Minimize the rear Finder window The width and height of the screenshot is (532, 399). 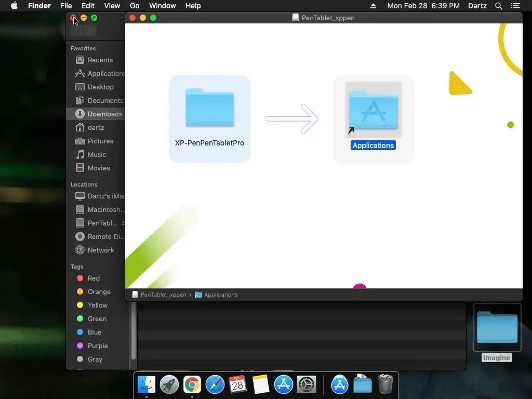tap(84, 18)
